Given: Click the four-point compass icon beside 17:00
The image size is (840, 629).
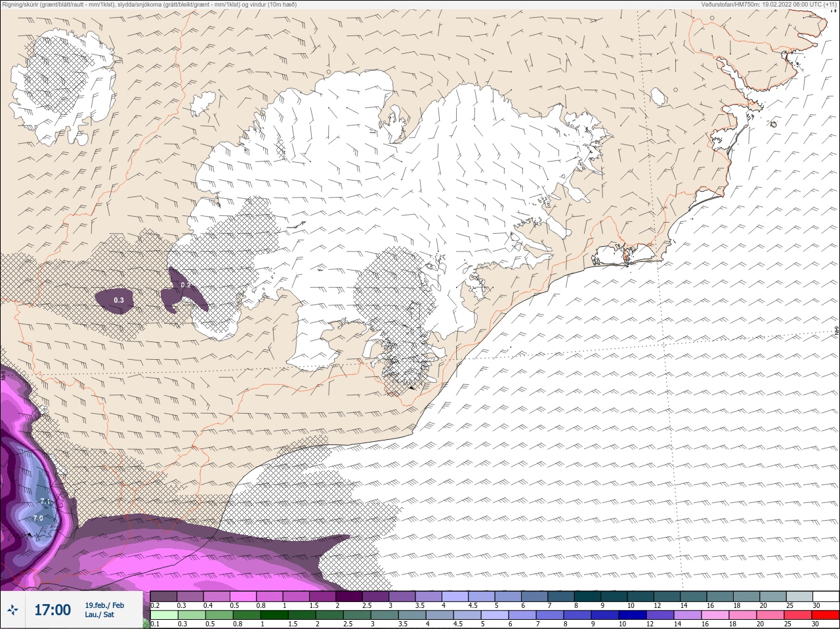Looking at the screenshot, I should [14, 611].
